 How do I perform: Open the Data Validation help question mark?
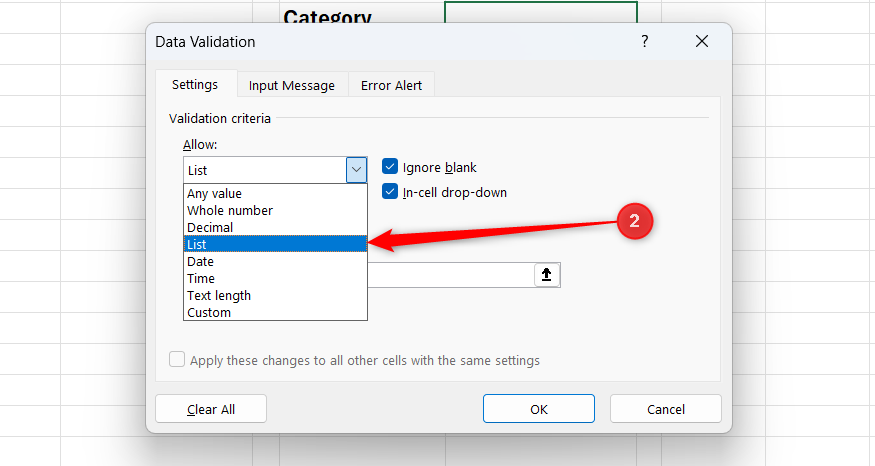click(x=645, y=41)
